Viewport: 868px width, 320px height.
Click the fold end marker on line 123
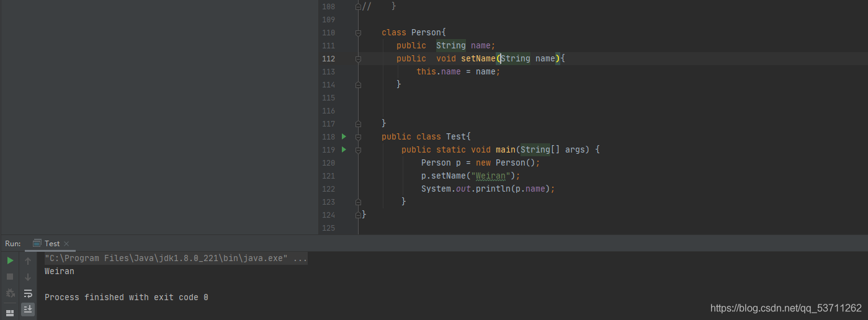click(x=358, y=202)
